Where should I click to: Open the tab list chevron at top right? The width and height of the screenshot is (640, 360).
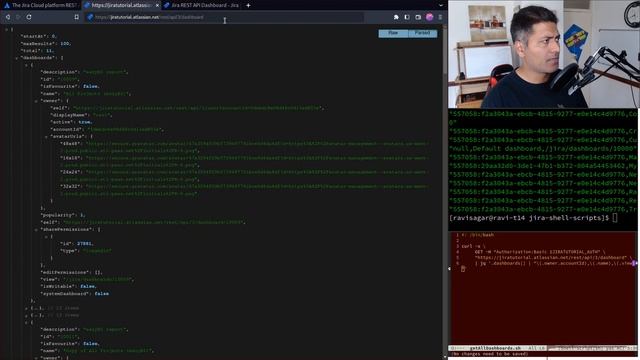click(440, 5)
